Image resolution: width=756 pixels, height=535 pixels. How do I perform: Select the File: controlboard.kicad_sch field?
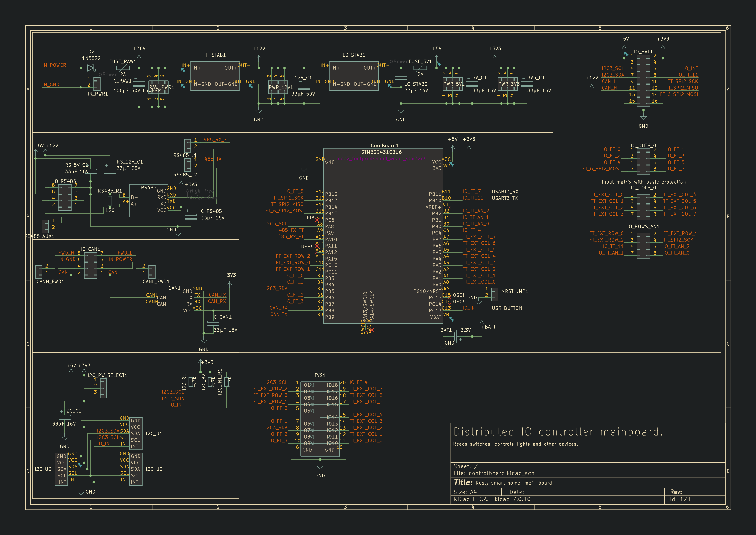[494, 473]
